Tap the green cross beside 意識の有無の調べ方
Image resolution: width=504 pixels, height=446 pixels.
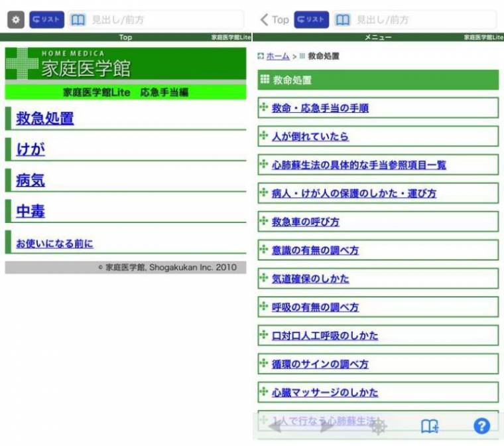263,249
